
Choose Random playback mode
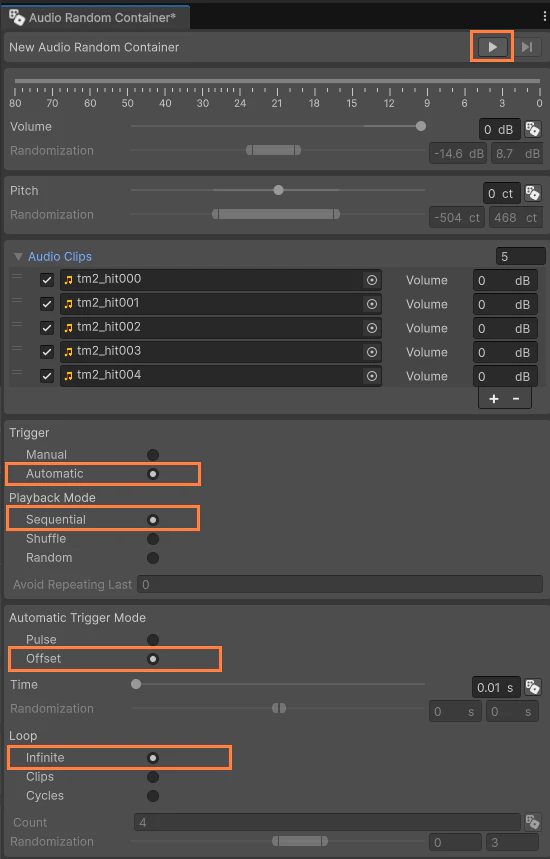point(153,558)
